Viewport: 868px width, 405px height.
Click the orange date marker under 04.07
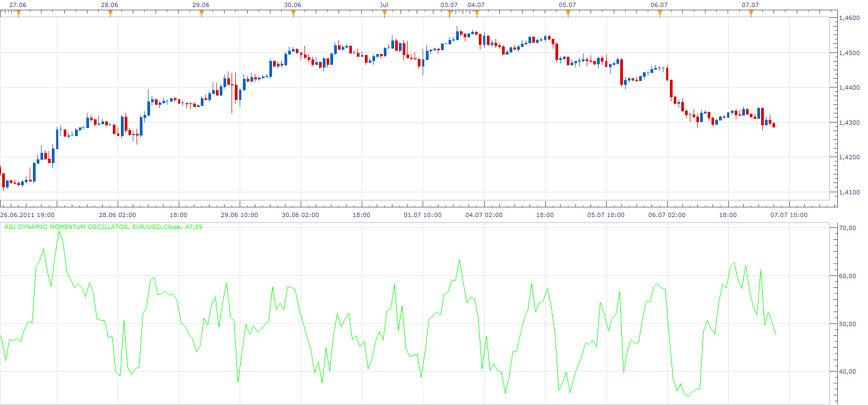click(476, 13)
